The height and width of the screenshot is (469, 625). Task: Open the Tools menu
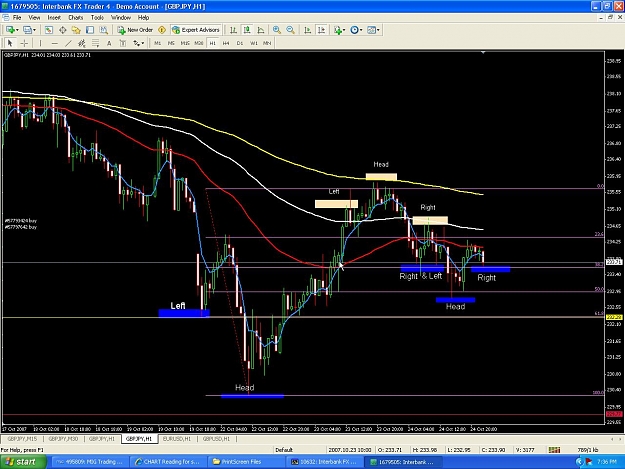pos(97,18)
